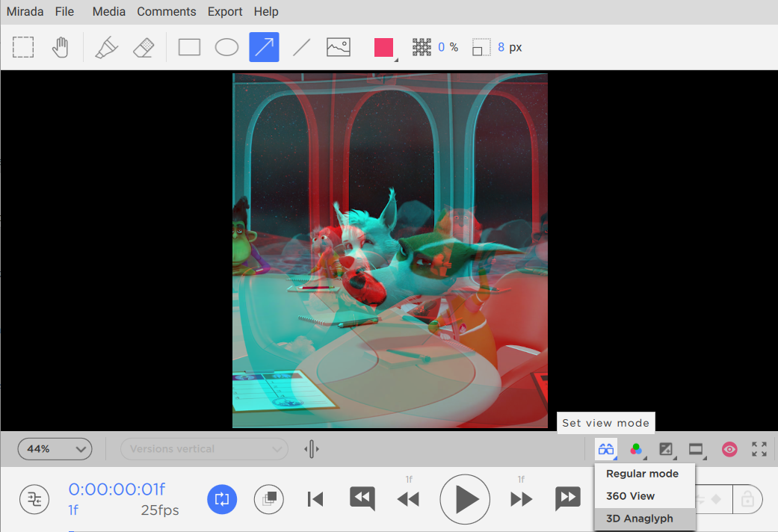The image size is (778, 532).
Task: Open the Mirada menu
Action: [25, 11]
